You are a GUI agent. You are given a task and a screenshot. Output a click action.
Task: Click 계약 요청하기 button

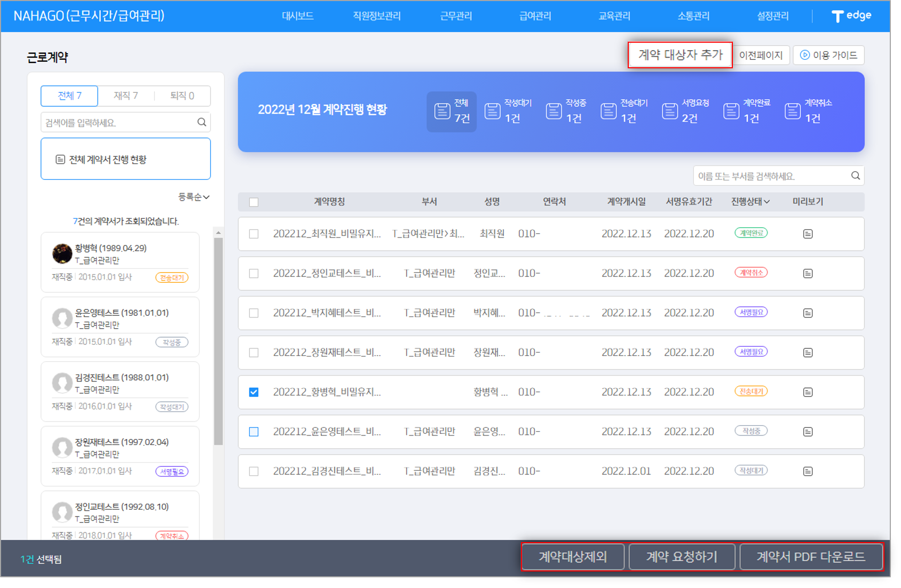[682, 557]
